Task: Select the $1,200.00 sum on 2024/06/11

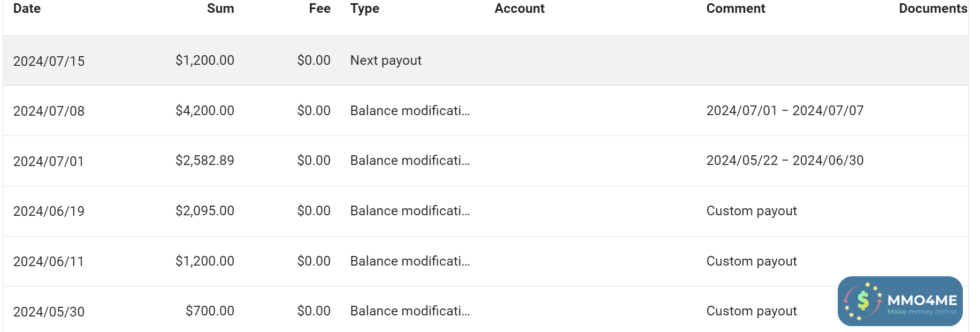Action: (205, 261)
